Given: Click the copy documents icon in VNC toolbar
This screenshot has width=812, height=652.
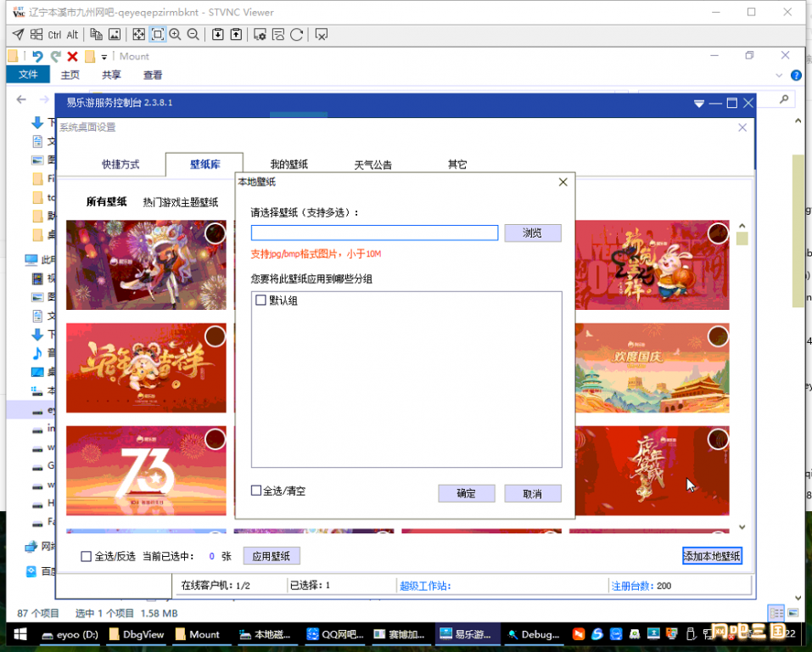Looking at the screenshot, I should 97,35.
